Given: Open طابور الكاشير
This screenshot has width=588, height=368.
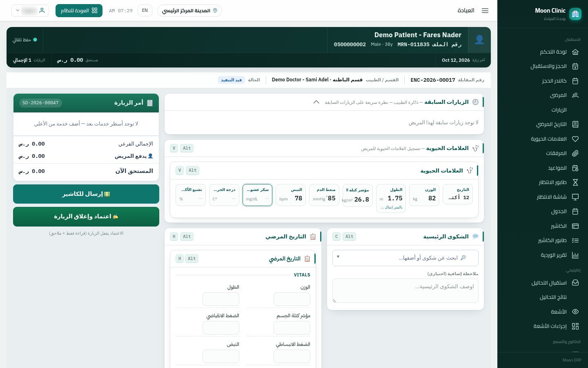Looking at the screenshot, I should pos(558,240).
